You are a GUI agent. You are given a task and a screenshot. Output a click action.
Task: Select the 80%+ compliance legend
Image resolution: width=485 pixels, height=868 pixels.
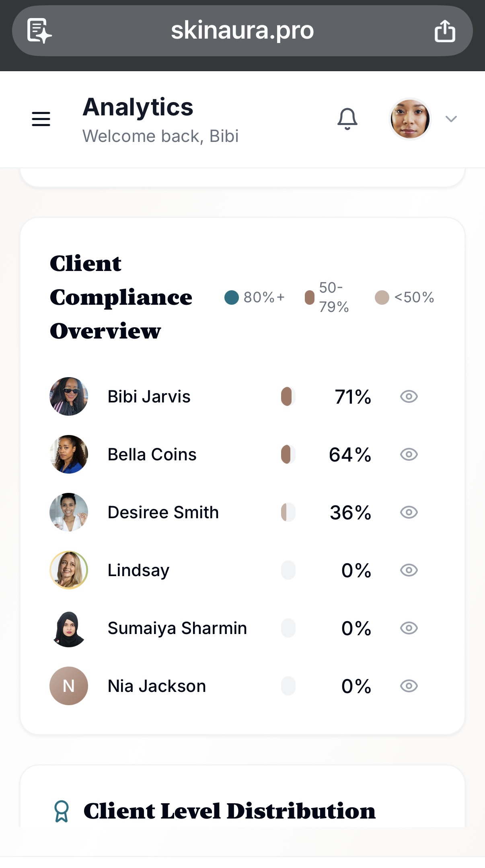[x=254, y=298]
